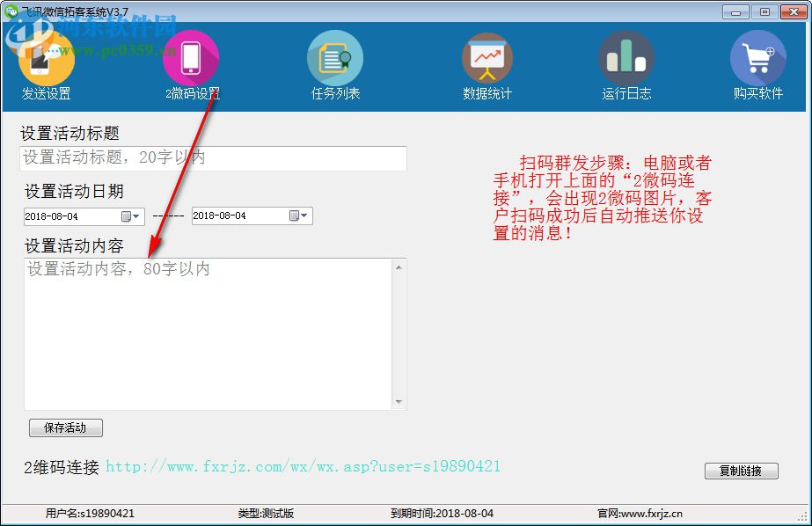Image resolution: width=812 pixels, height=526 pixels.
Task: Focus the end date text 2018-08-04
Action: (220, 216)
